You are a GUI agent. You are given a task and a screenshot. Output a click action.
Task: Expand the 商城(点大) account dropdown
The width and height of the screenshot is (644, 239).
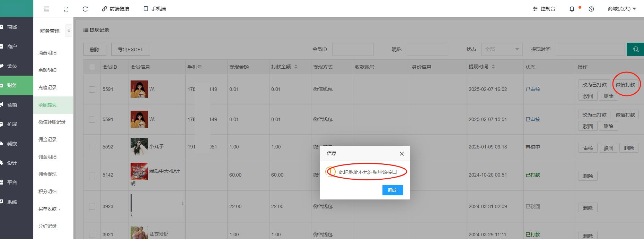[x=622, y=9]
